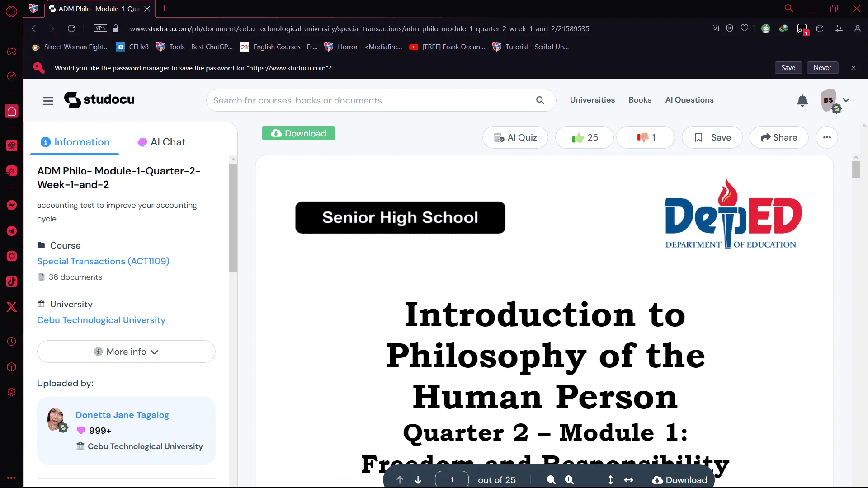Click the green Download button at top

click(298, 133)
